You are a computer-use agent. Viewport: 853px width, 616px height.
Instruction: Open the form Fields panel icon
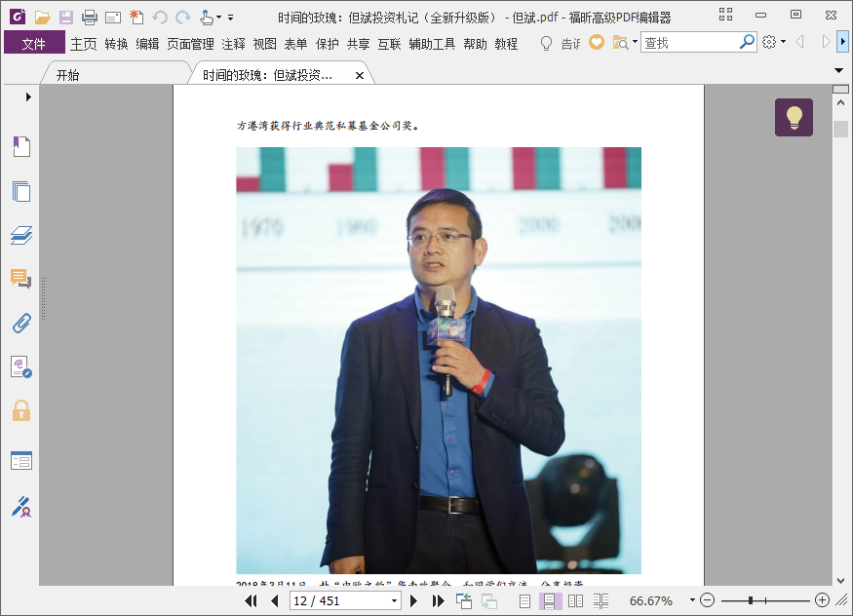(x=21, y=460)
